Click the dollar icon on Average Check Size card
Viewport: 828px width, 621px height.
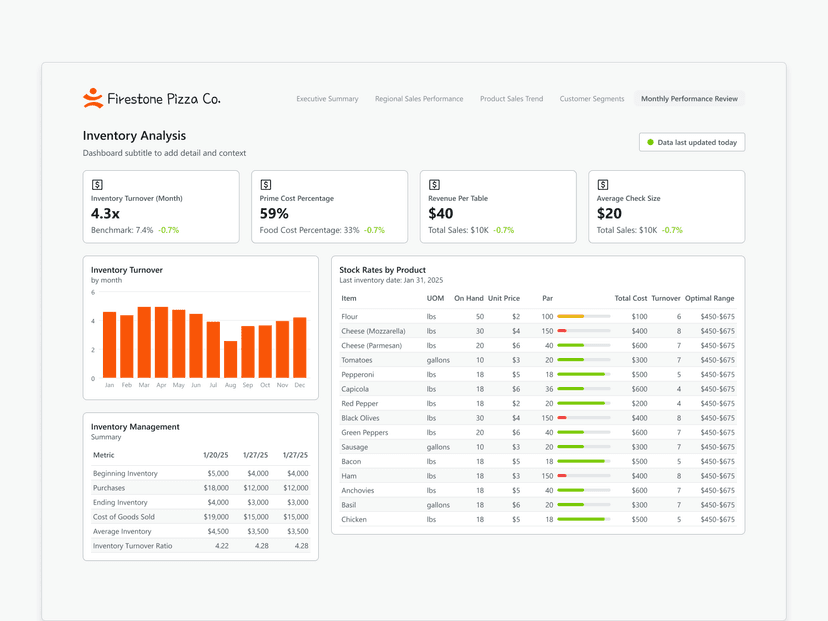click(602, 184)
